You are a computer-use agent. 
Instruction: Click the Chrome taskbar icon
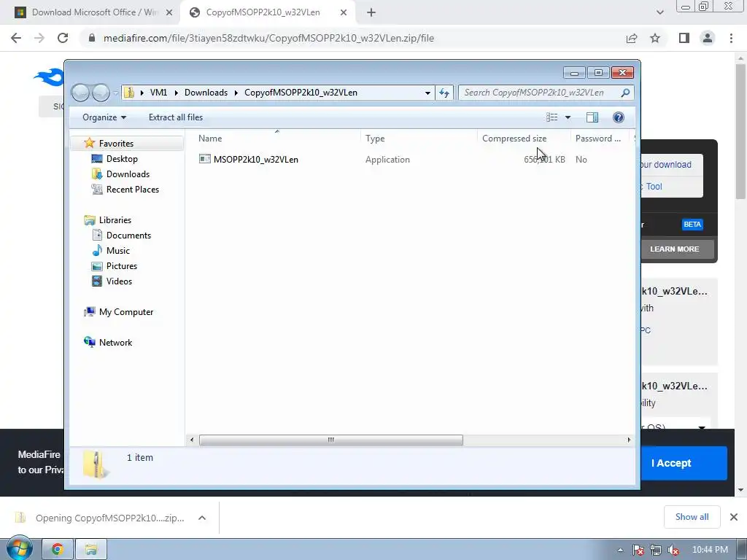point(57,550)
